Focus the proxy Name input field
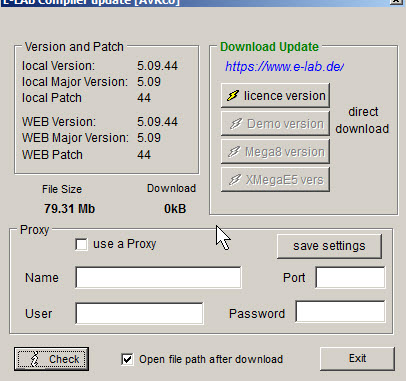This screenshot has height=381, width=406. click(158, 277)
